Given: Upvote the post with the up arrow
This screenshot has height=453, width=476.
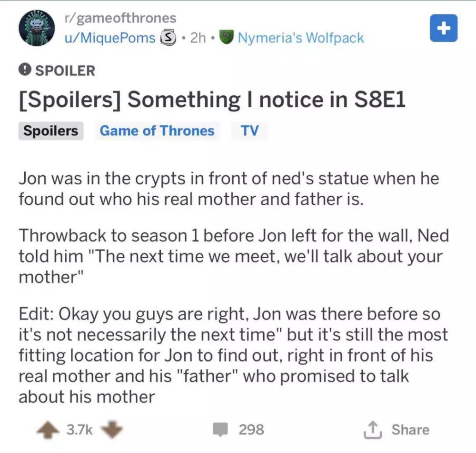Looking at the screenshot, I should coord(47,430).
